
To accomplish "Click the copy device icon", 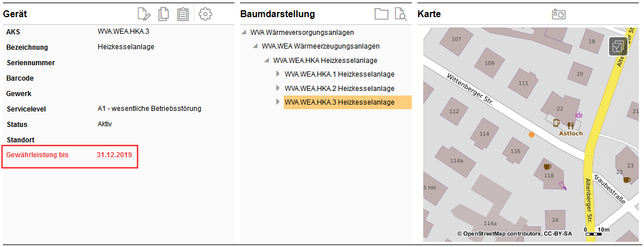I will pos(164,14).
